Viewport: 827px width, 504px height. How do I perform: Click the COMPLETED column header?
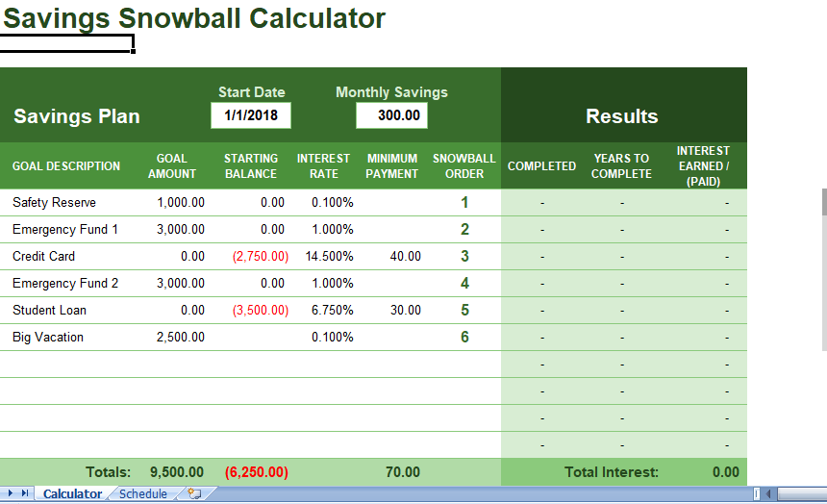coord(541,166)
